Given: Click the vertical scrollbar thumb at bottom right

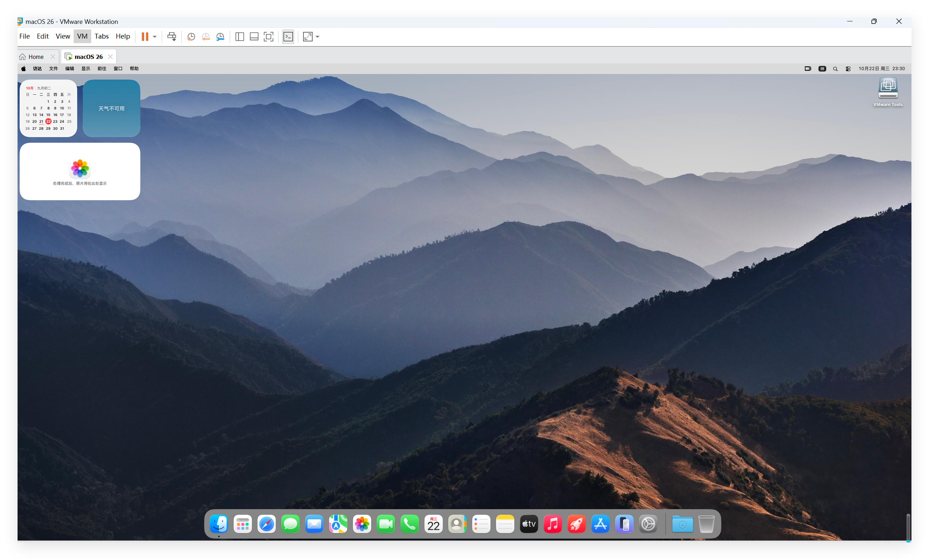Looking at the screenshot, I should pyautogui.click(x=908, y=526).
